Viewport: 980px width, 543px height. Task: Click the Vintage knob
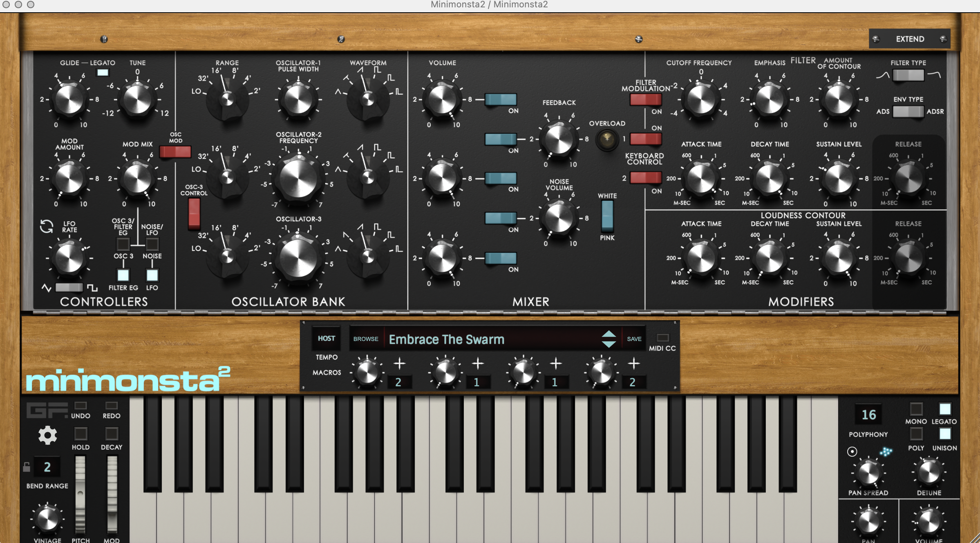pos(47,519)
